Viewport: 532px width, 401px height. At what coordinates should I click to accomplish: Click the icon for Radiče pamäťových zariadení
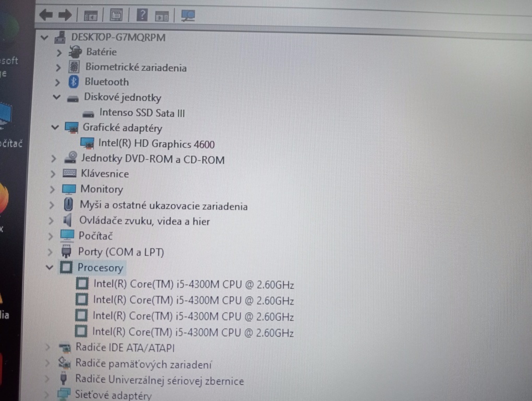tap(64, 363)
